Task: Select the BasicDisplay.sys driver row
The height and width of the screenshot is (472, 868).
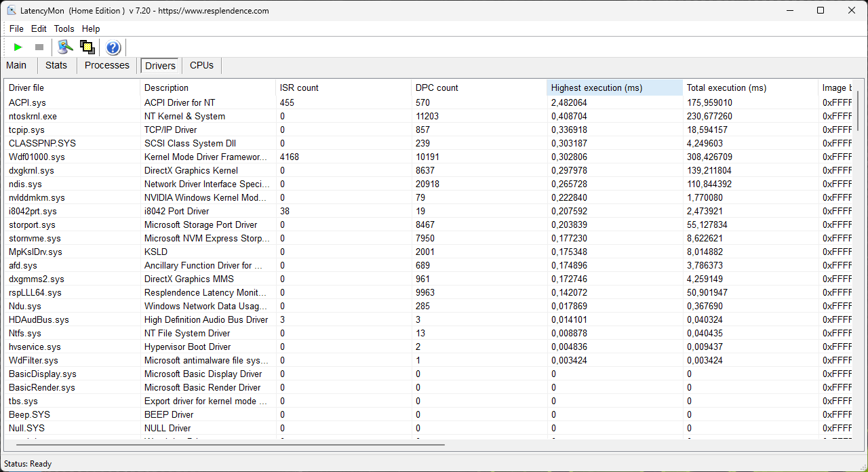Action: tap(429, 374)
